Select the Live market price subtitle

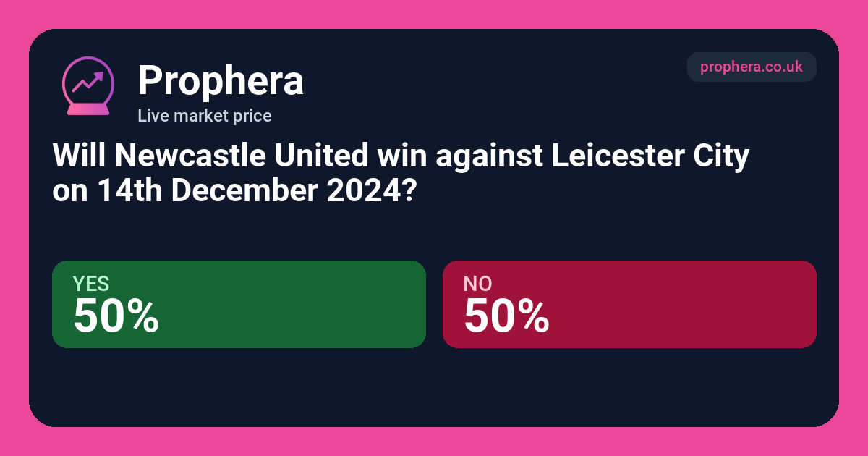click(205, 115)
